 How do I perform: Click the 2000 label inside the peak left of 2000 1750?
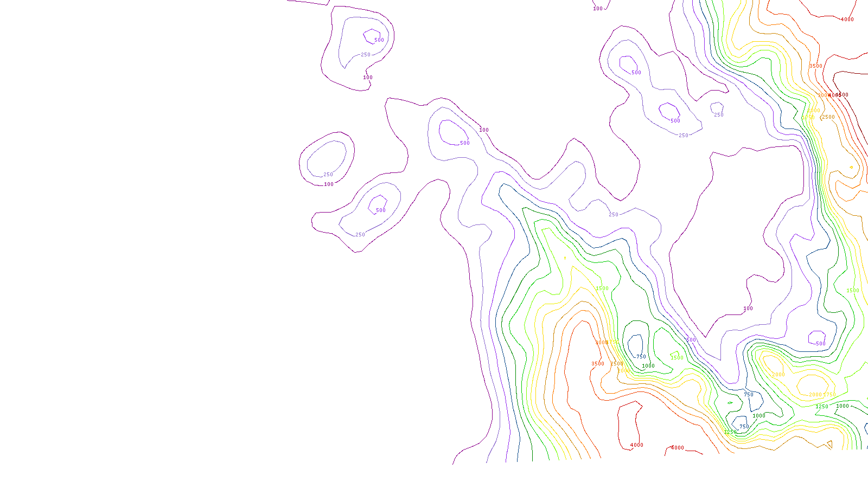tap(778, 375)
